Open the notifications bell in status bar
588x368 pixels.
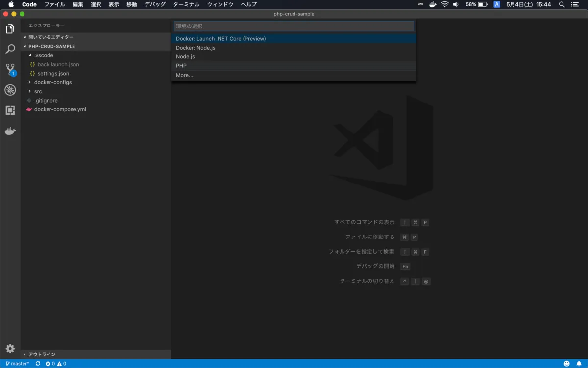click(x=579, y=364)
